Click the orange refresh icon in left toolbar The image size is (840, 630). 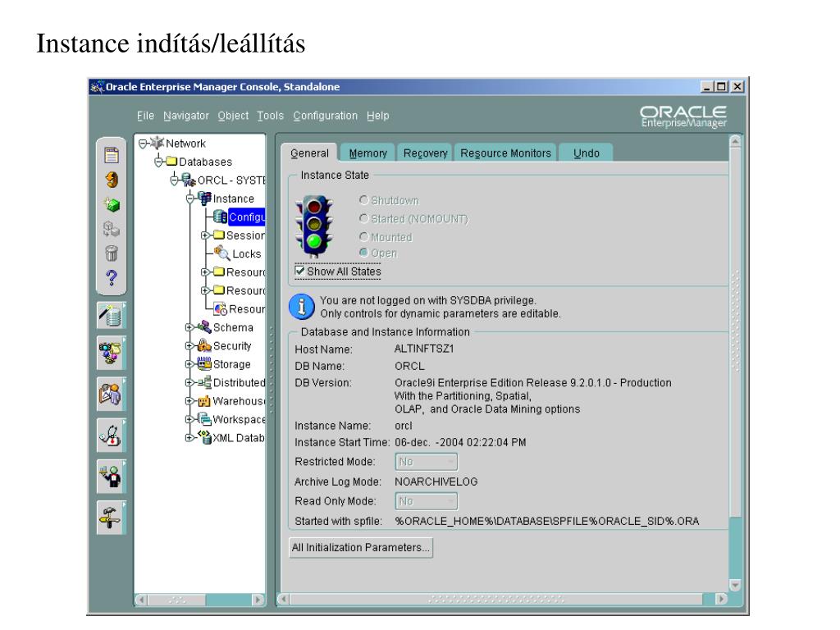[112, 180]
